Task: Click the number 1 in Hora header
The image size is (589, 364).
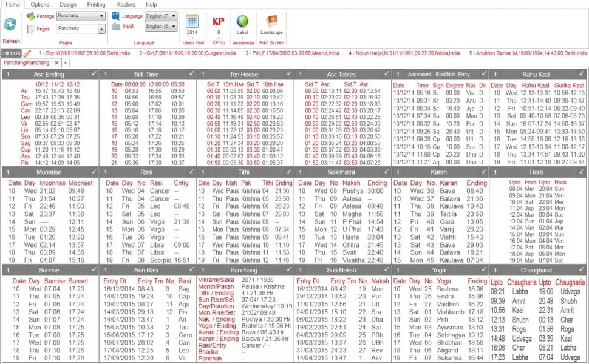Action: [x=495, y=172]
